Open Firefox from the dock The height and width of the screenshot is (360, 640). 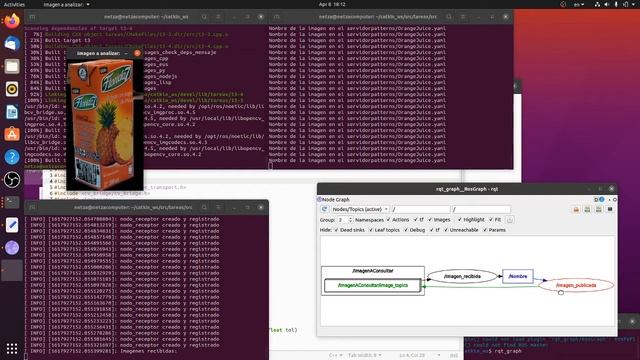click(x=12, y=21)
